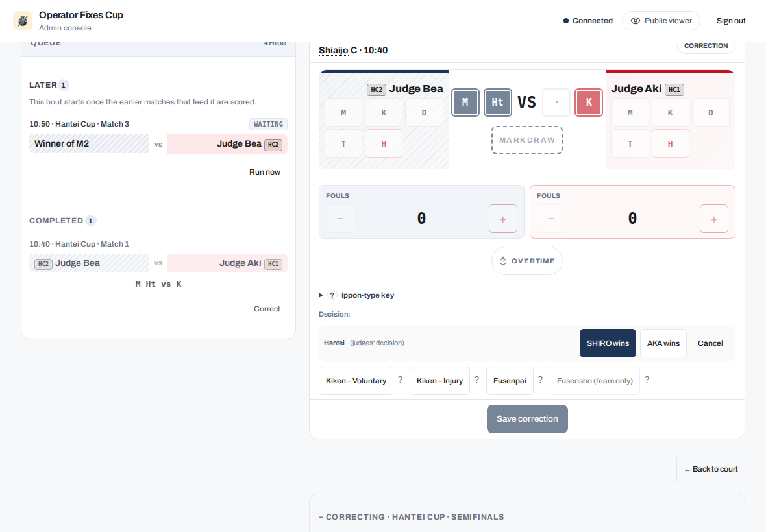This screenshot has height=532, width=766.
Task: Click the '10:50 · Hantei Cup · Match 3' label
Action: 79,124
